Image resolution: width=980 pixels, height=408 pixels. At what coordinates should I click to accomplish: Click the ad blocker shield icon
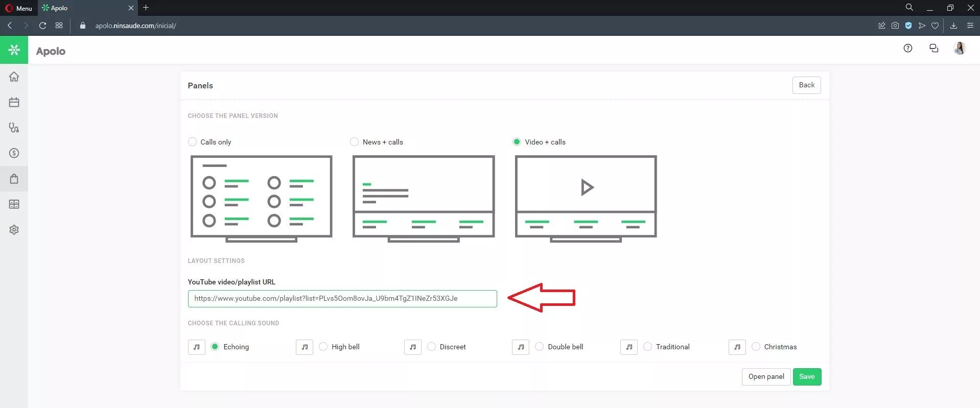pyautogui.click(x=908, y=26)
